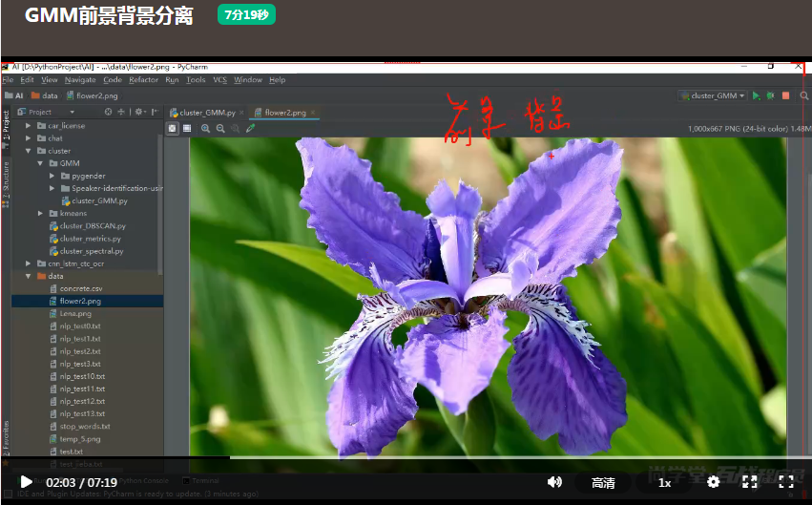Collapse the cluster folder

28,151
